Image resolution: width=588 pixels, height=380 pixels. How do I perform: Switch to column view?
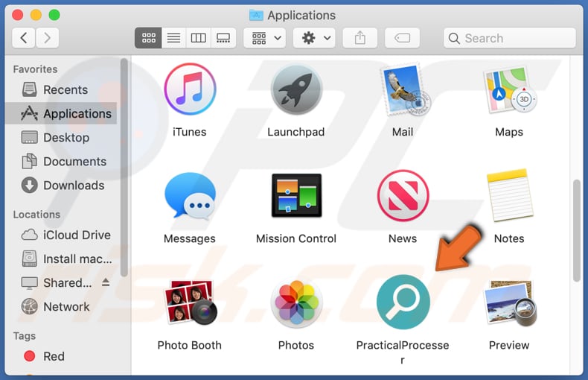point(199,38)
